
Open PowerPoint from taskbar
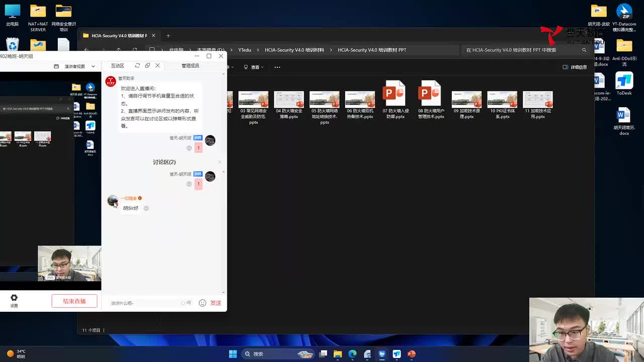(x=412, y=354)
